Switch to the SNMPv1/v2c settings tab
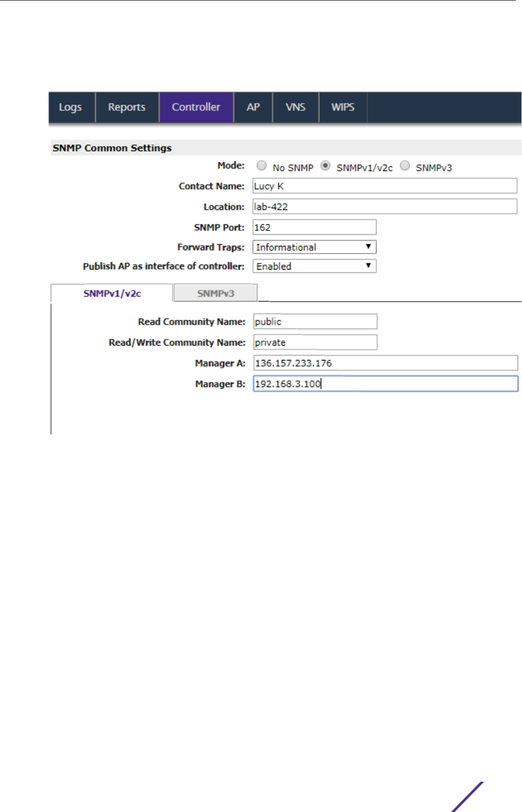This screenshot has width=522, height=812. pos(112,293)
